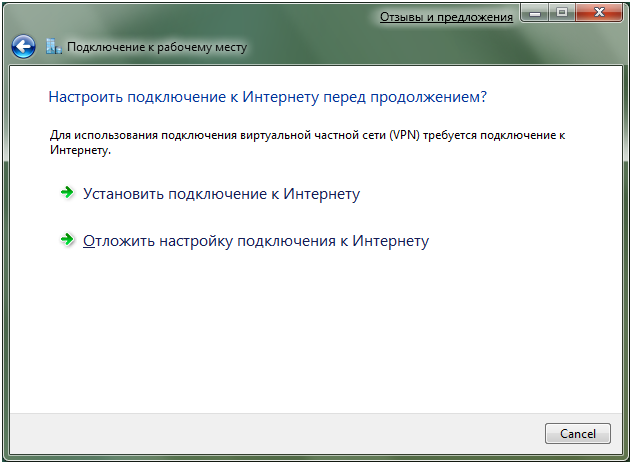
Task: Minimize the wizard window
Action: tap(535, 13)
